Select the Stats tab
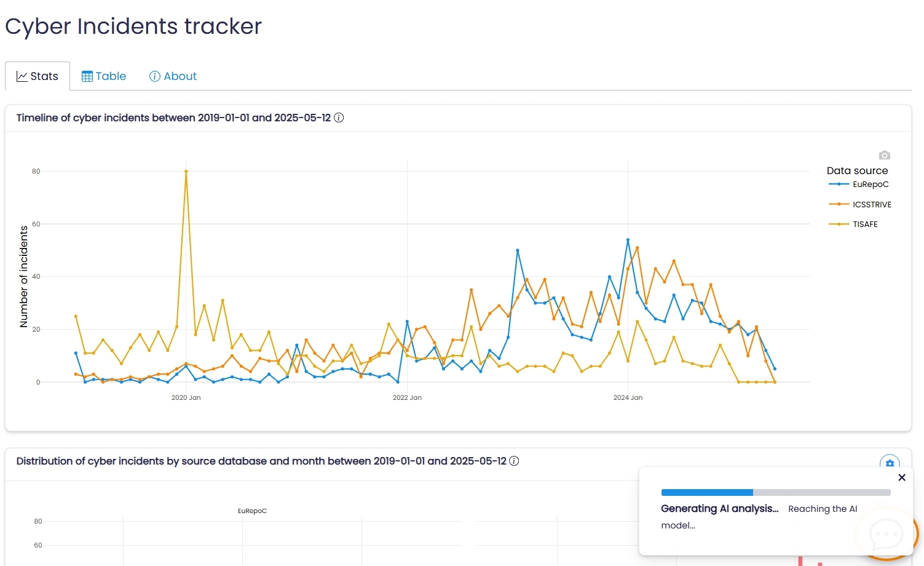The height and width of the screenshot is (566, 924). tap(38, 76)
